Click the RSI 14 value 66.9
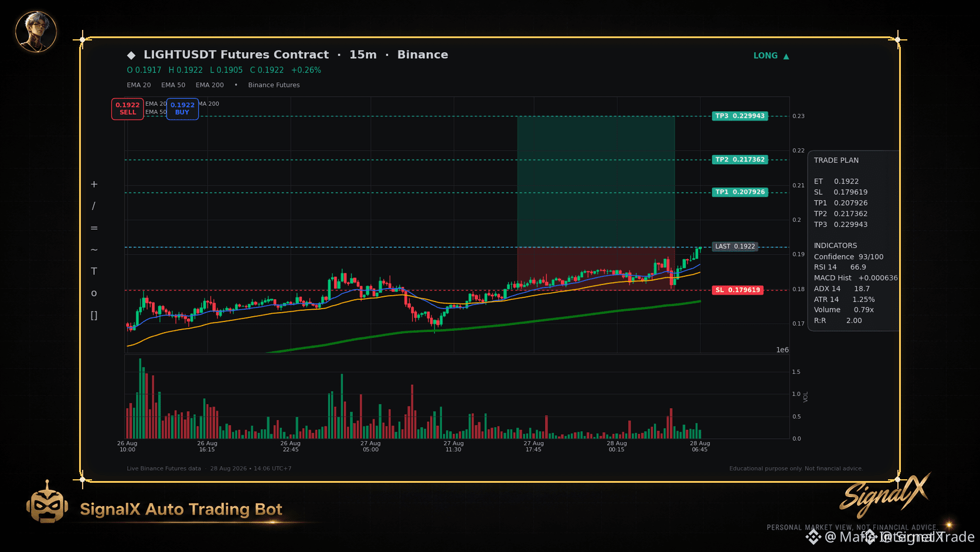Viewport: 980px width, 552px height. click(858, 267)
